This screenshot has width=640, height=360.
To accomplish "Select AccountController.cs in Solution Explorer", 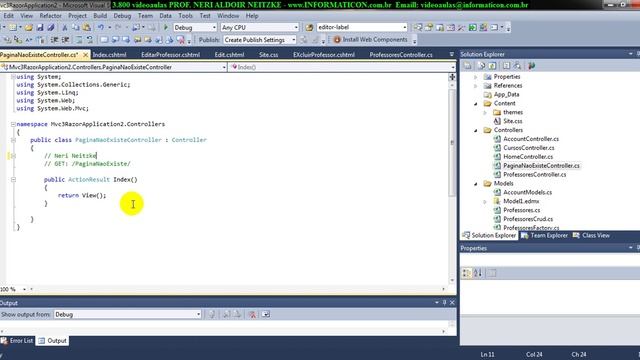I will click(531, 139).
